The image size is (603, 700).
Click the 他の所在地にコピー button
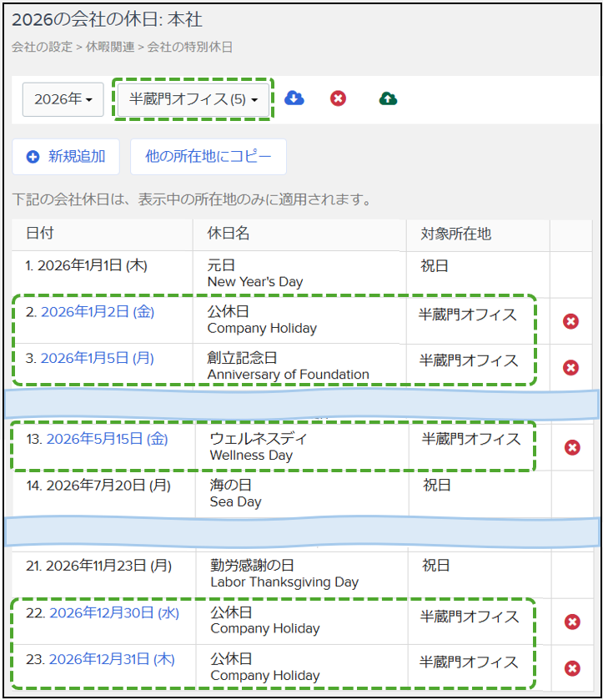(208, 156)
